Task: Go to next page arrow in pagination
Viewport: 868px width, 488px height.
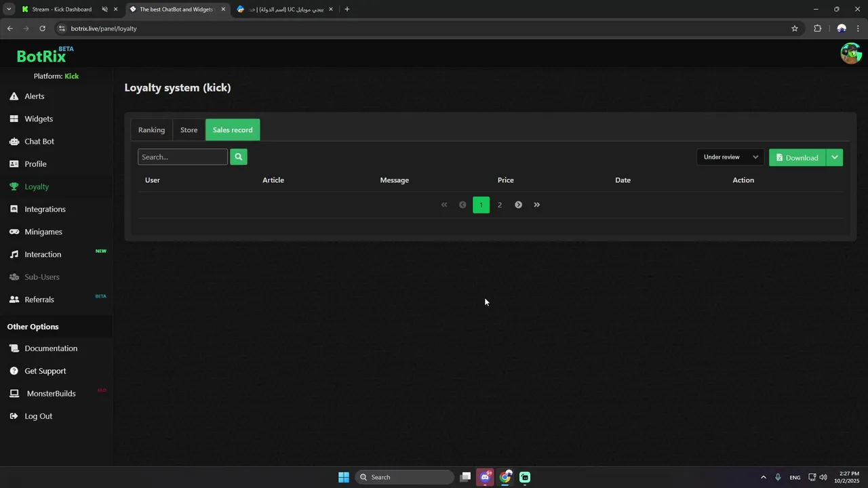Action: point(518,205)
